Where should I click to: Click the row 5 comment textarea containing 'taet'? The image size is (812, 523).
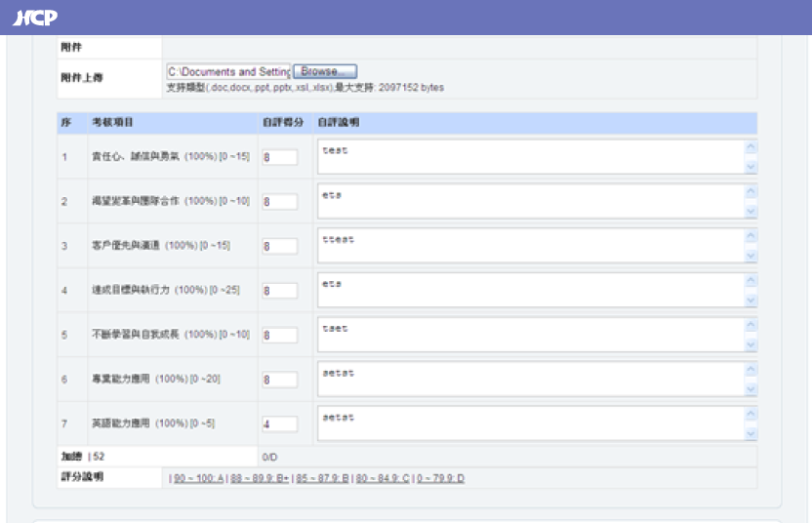pyautogui.click(x=530, y=335)
